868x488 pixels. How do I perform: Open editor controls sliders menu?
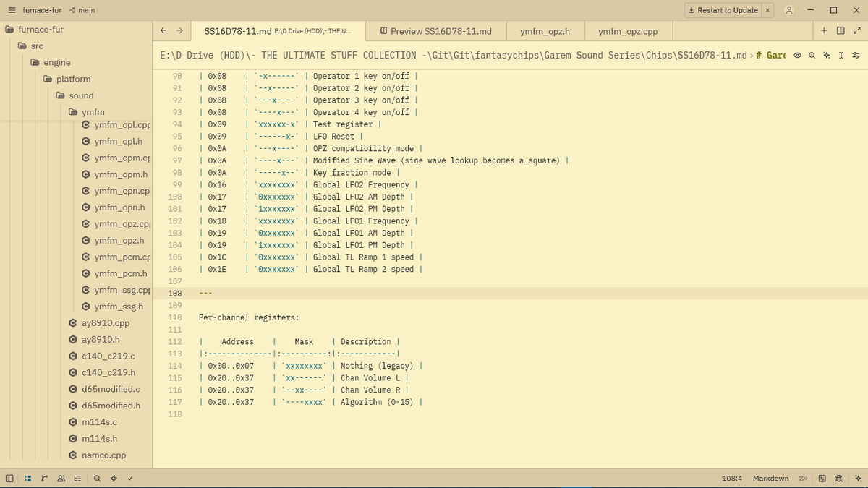(856, 55)
